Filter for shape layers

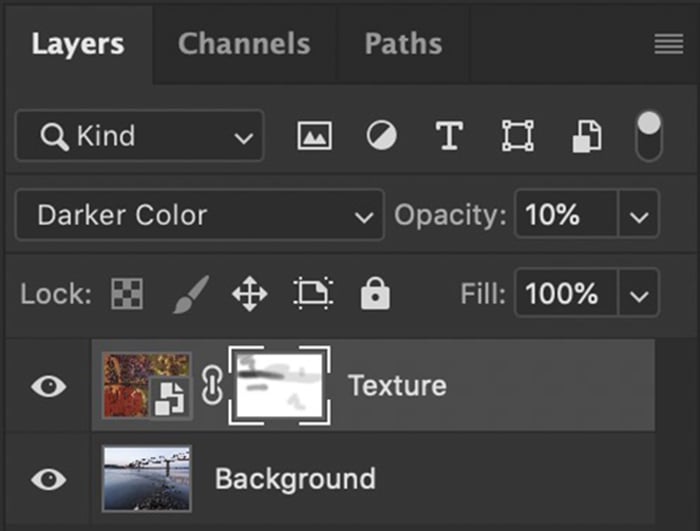pyautogui.click(x=518, y=135)
